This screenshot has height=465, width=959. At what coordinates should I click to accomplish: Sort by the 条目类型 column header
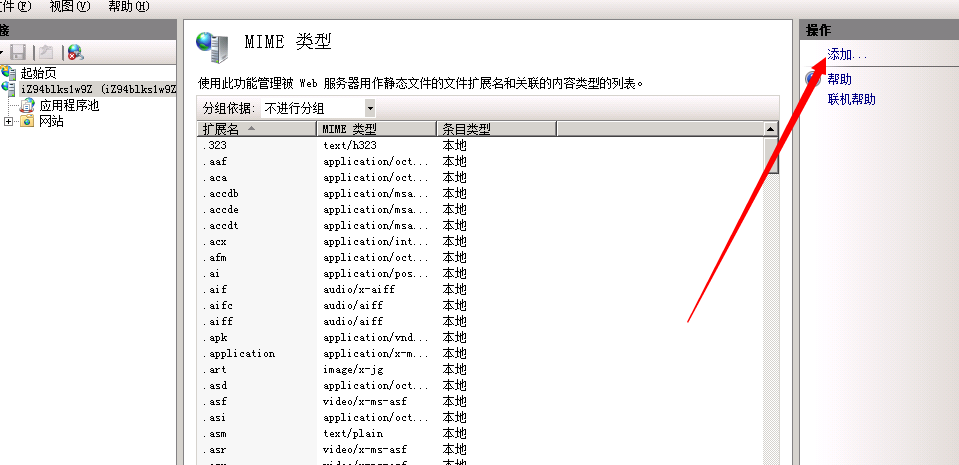[x=496, y=129]
